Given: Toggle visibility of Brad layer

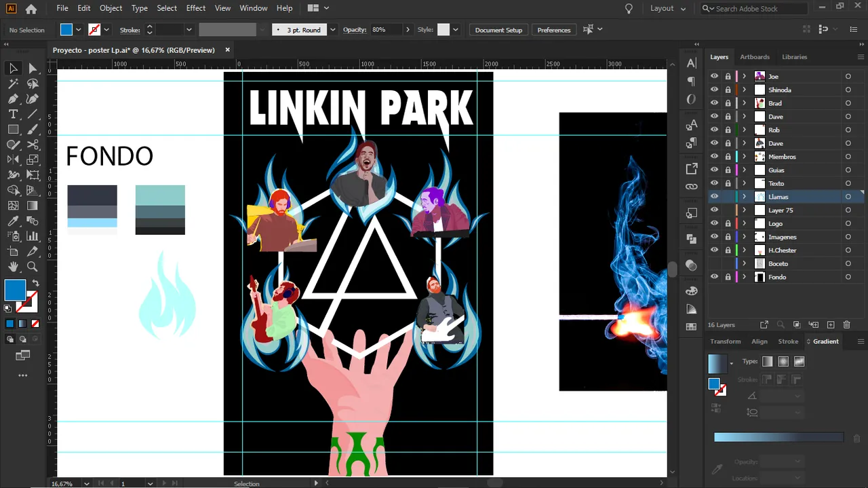Looking at the screenshot, I should click(714, 103).
